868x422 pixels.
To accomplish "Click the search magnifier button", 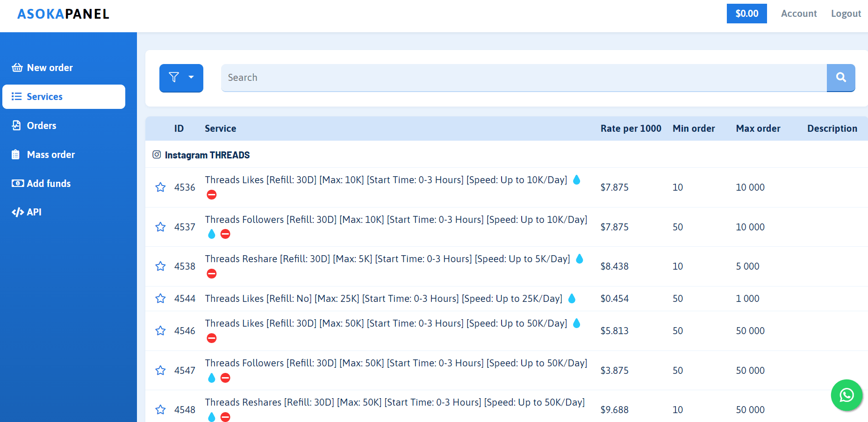I will click(840, 78).
